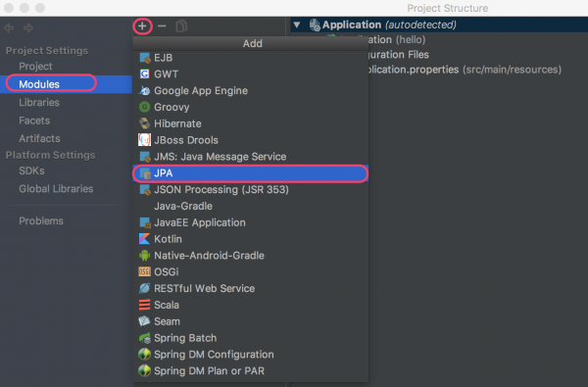Select JBoss Drools entry

point(251,140)
